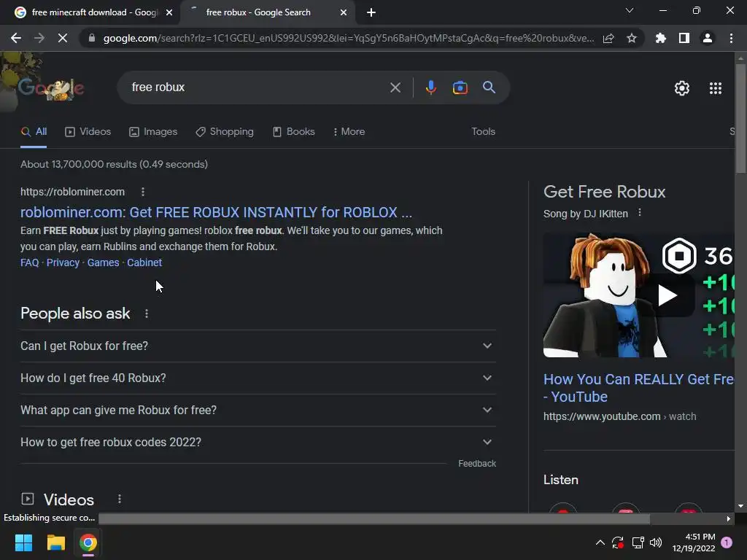Click into the free robux search field
This screenshot has width=747, height=560.
click(258, 87)
